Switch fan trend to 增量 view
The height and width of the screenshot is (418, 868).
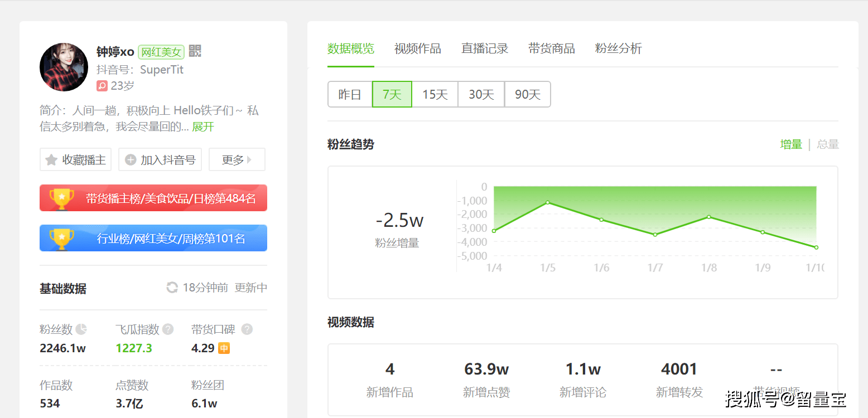[790, 145]
